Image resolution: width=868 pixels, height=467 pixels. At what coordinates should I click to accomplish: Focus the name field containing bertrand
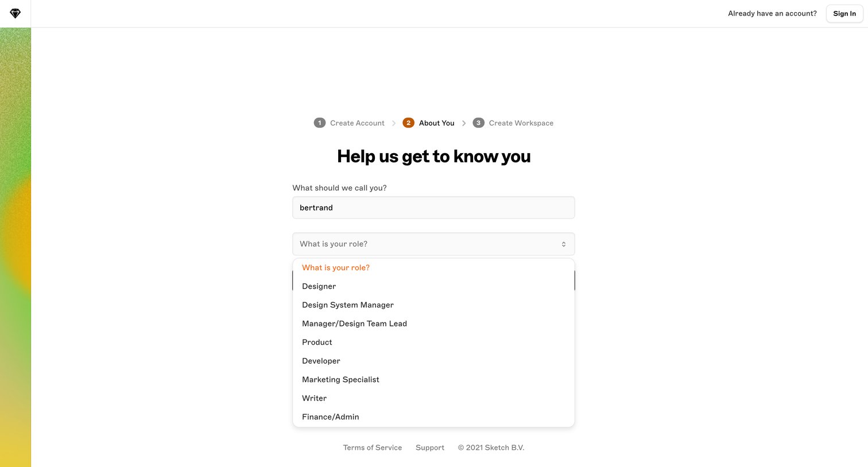tap(433, 208)
